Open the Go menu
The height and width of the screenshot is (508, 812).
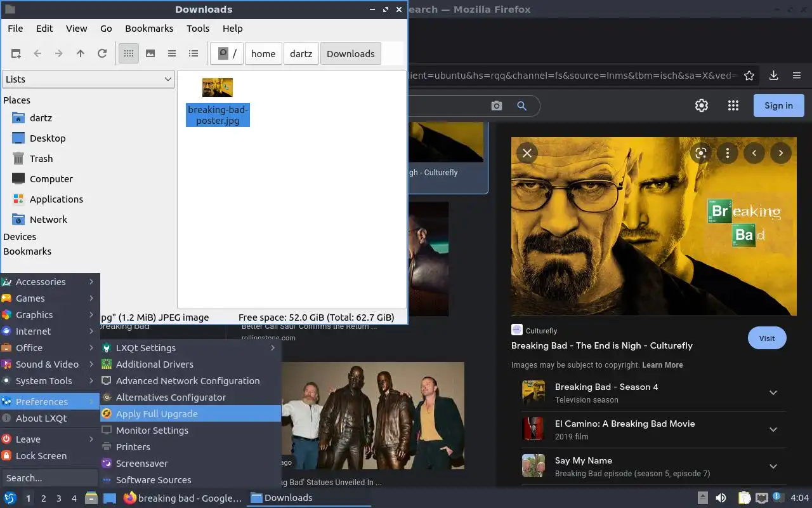point(106,29)
